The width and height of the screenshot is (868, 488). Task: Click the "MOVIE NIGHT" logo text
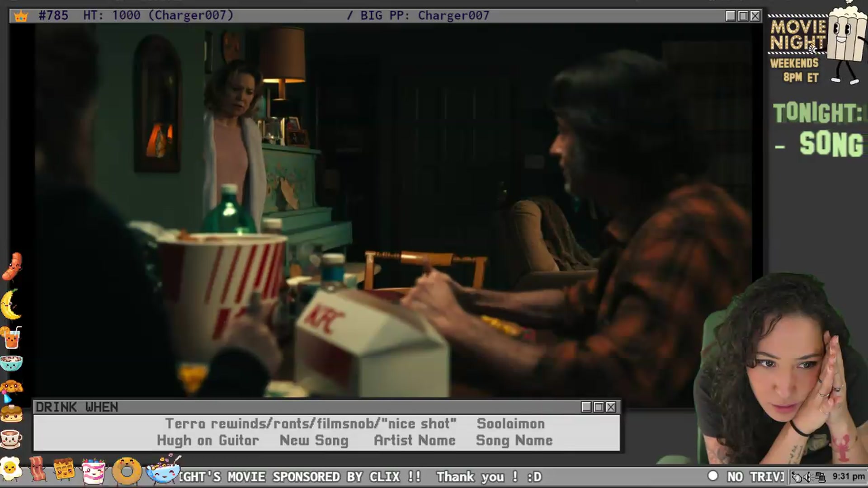point(798,35)
